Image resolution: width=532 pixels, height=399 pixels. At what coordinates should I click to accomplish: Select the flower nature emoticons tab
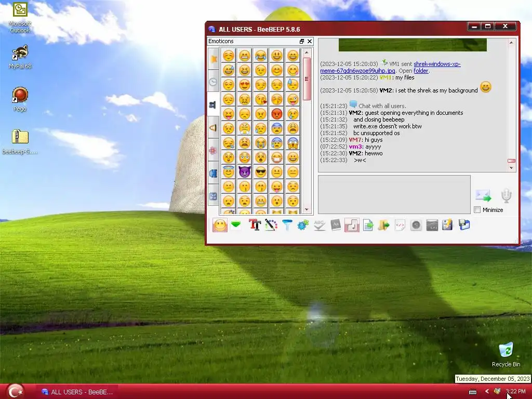pyautogui.click(x=214, y=150)
